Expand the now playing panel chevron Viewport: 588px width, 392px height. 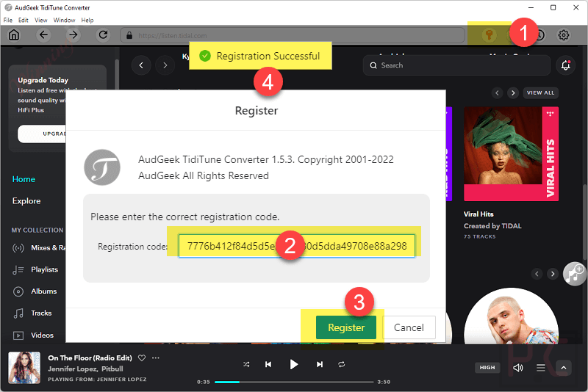(x=563, y=368)
